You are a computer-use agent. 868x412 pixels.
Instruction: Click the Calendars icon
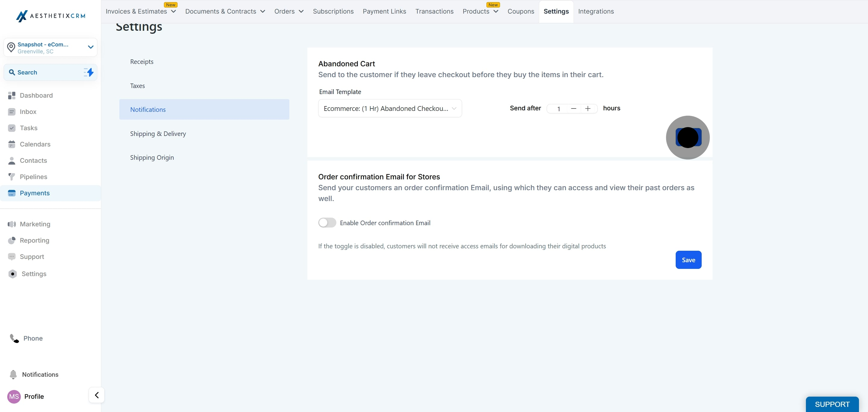(x=12, y=145)
